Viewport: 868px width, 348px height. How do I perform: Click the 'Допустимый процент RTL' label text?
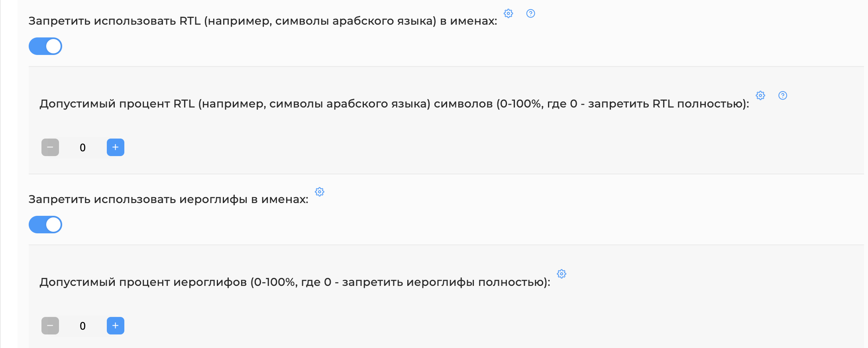click(394, 104)
